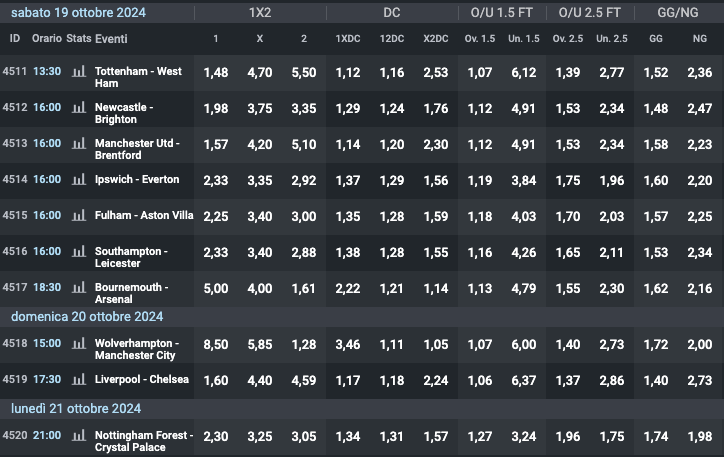Select Fulham home win odd 2,25
Screen dimensions: 724x457
(216, 216)
